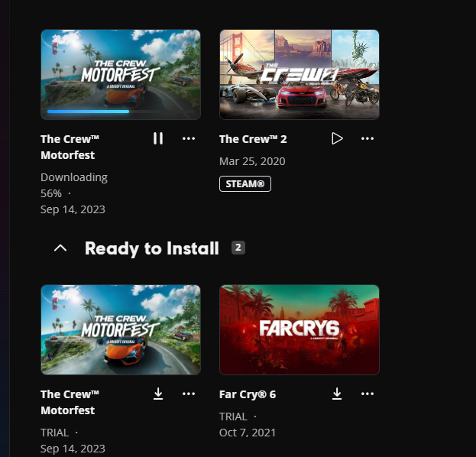Click the Ready to Install count badge
This screenshot has width=476, height=457.
[x=238, y=248]
